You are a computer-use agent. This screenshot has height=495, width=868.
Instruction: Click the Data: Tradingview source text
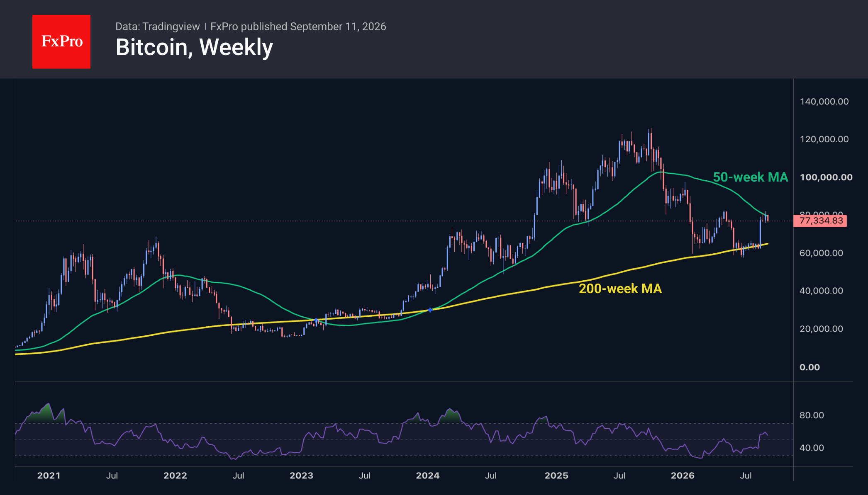coord(157,27)
